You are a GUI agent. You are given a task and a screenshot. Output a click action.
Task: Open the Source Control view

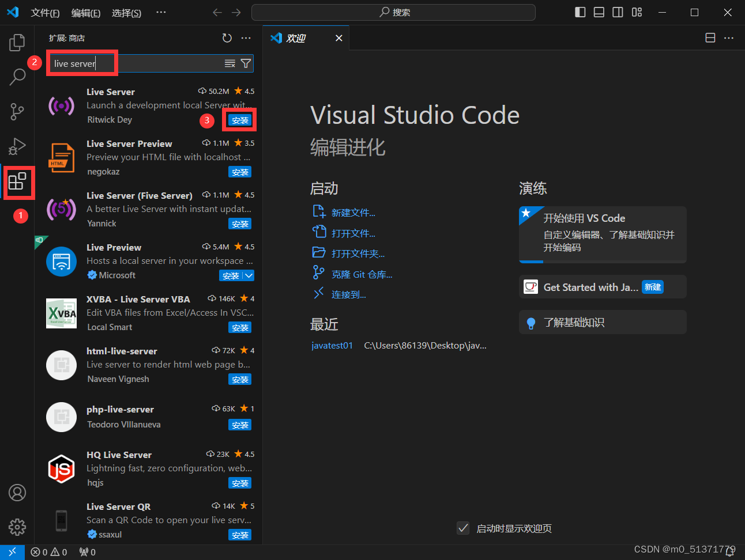(17, 112)
